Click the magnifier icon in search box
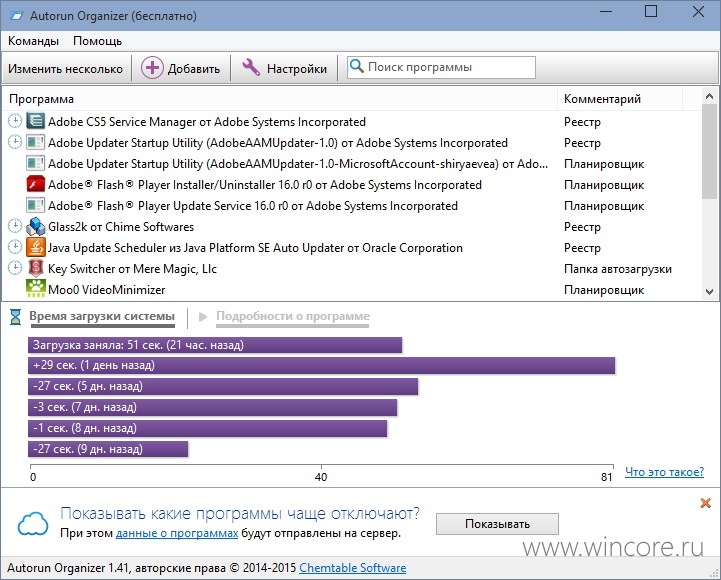721x580 pixels. (x=357, y=66)
